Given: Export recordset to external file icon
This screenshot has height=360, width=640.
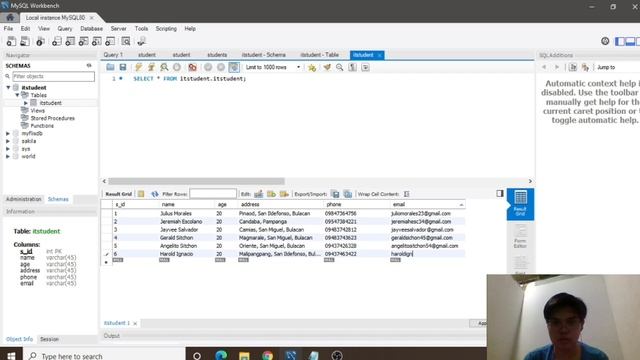Looking at the screenshot, I should (335, 194).
